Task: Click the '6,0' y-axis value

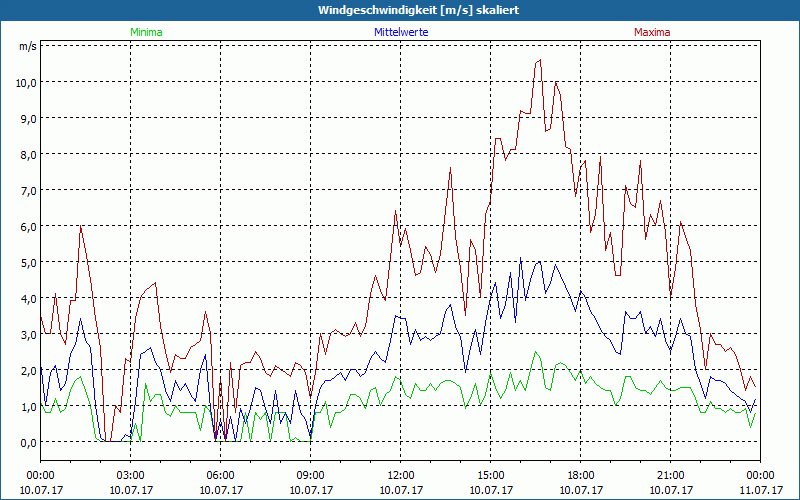Action: tap(29, 227)
